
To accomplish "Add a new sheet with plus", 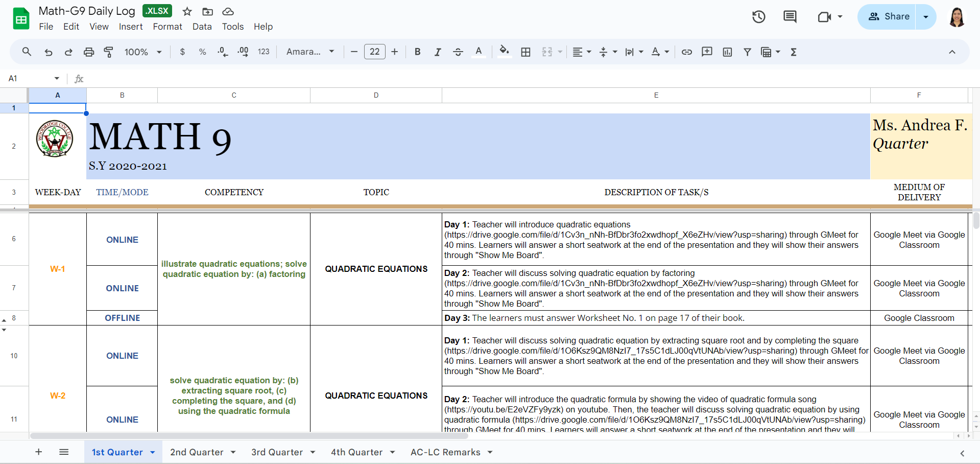I will point(38,452).
